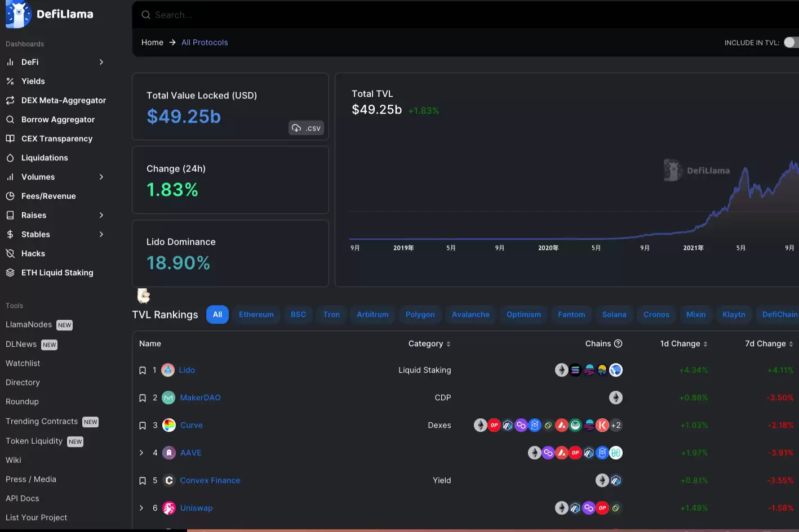799x532 pixels.
Task: Toggle the Include in TVL switch
Action: 791,43
